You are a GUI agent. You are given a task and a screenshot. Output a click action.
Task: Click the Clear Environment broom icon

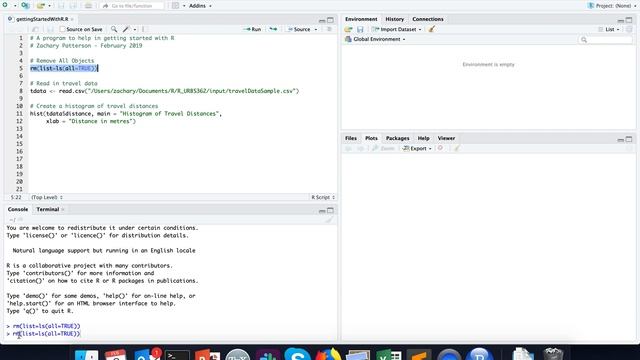[431, 29]
